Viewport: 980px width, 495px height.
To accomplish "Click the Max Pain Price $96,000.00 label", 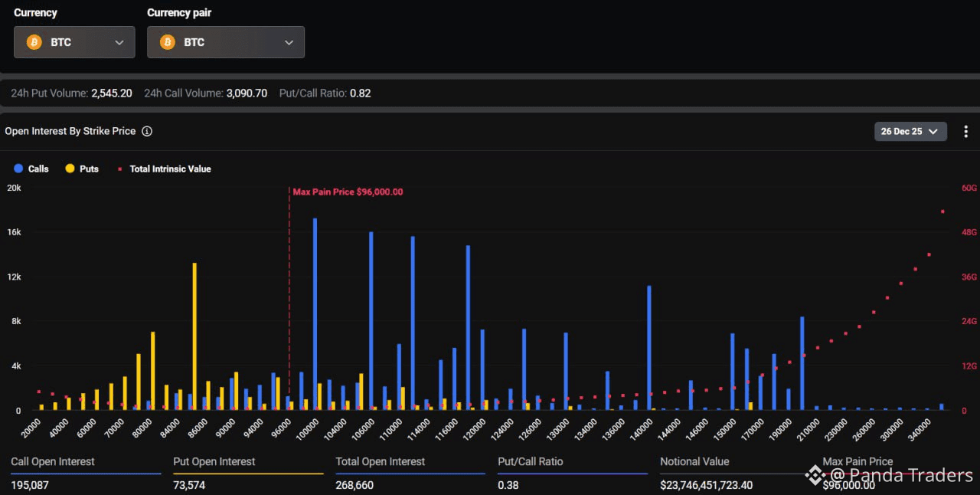I will pos(348,192).
